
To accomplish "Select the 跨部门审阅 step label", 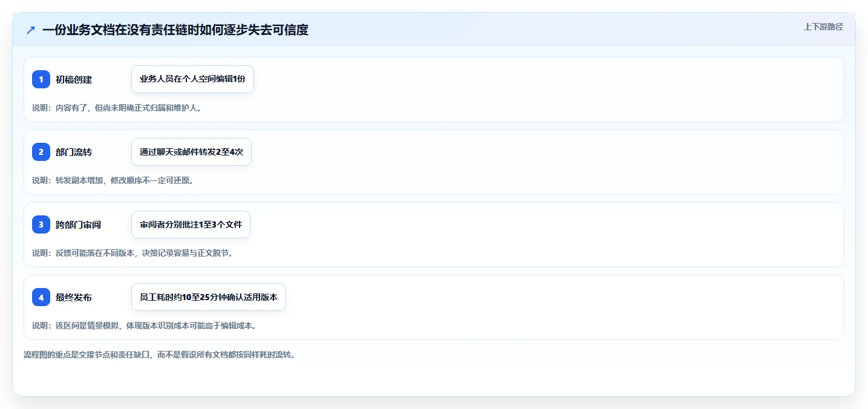I will [78, 224].
